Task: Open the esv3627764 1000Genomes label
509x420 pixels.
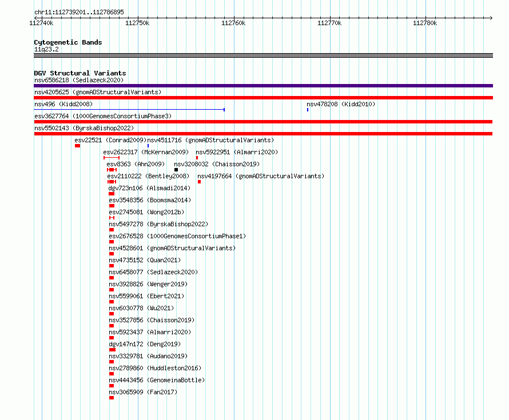Action: click(103, 116)
